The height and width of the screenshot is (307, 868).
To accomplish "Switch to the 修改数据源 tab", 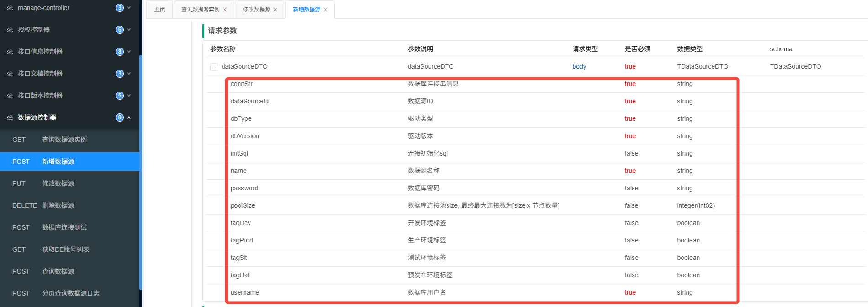I will pyautogui.click(x=256, y=10).
